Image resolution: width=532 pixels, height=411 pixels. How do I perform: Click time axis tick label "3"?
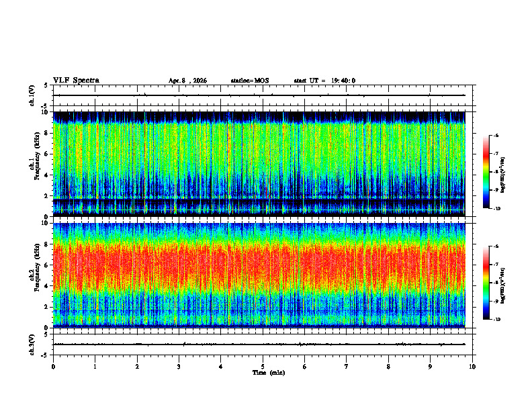179,367
